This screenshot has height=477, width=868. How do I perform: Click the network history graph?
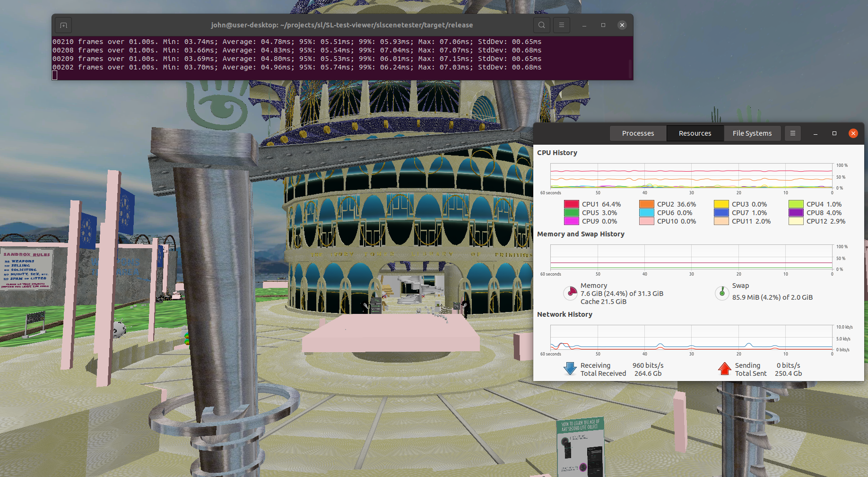[691, 338]
